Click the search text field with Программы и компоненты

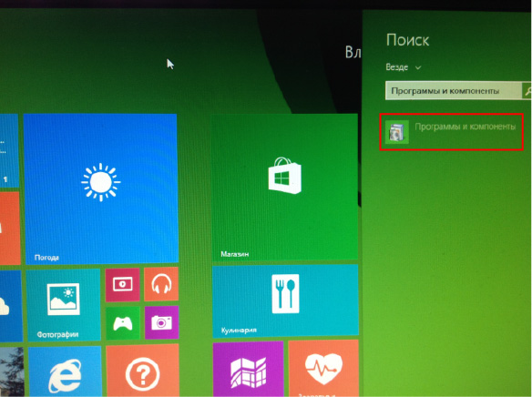[453, 90]
